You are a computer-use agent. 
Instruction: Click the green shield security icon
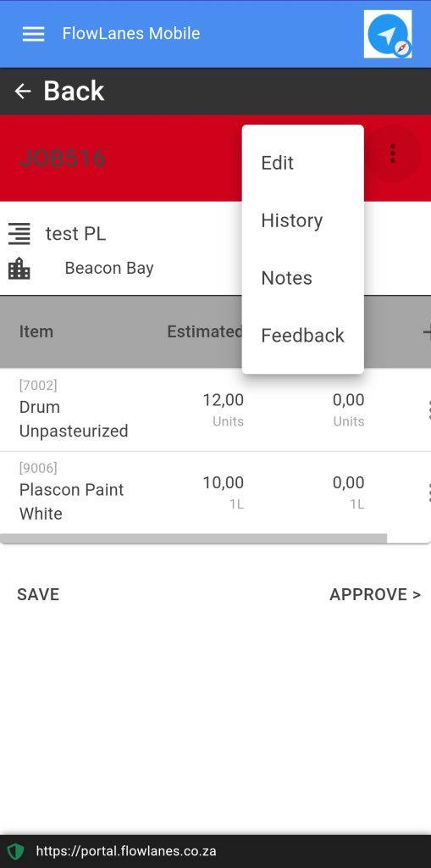pyautogui.click(x=15, y=851)
